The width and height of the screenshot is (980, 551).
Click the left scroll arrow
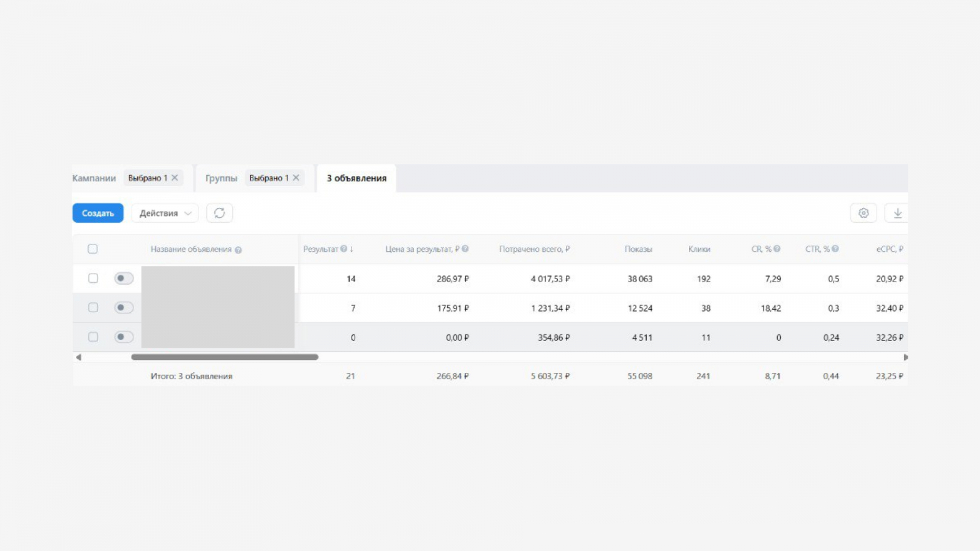pos(78,357)
